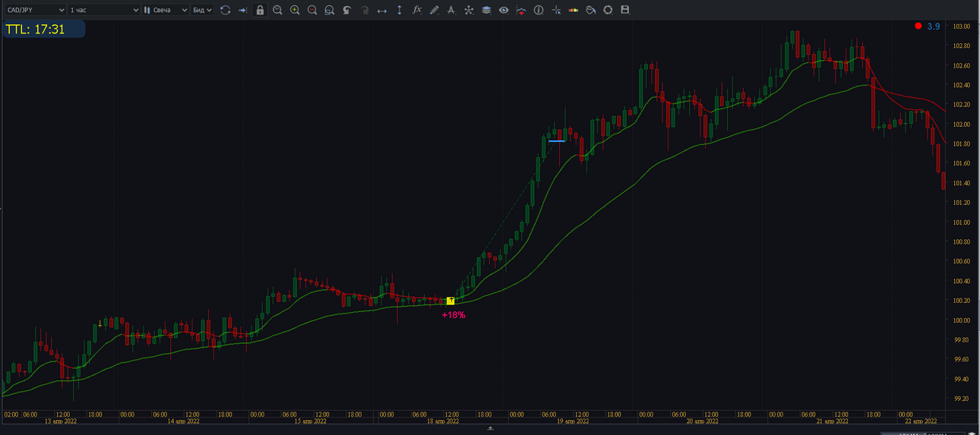
Task: Open the paint bucket theme icon
Action: point(590,10)
